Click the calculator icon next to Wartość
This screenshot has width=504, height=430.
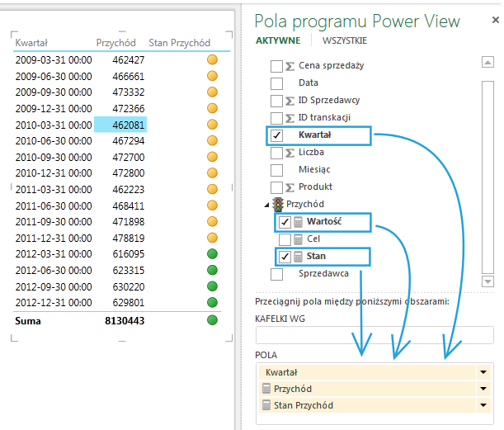pos(299,221)
